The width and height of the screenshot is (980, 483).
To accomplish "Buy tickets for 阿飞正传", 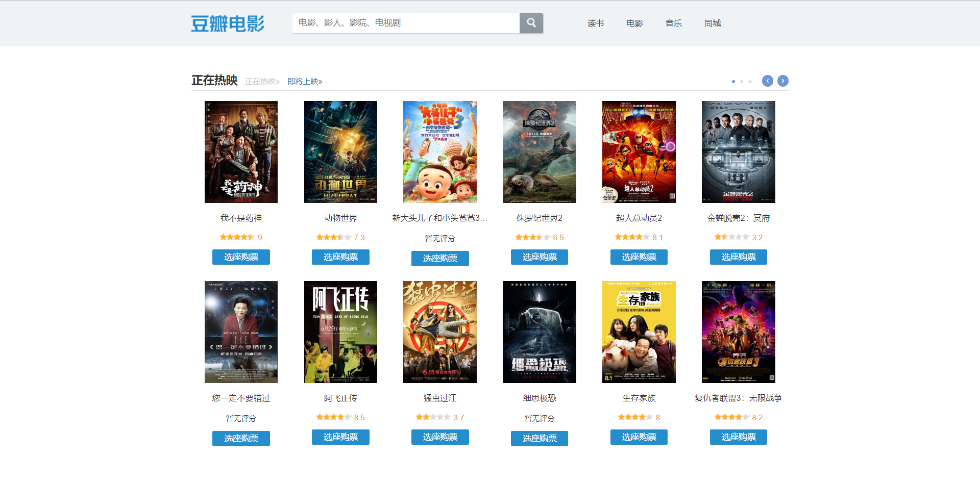I will coord(340,437).
